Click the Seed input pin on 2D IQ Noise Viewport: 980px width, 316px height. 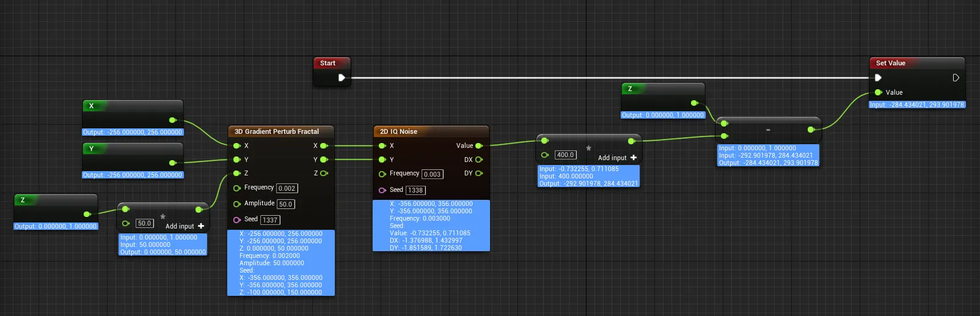pyautogui.click(x=382, y=190)
